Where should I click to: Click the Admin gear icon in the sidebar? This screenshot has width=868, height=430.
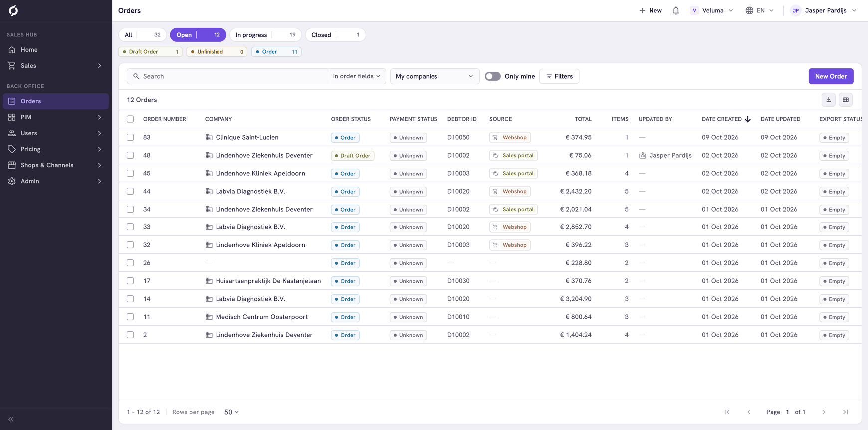tap(12, 181)
